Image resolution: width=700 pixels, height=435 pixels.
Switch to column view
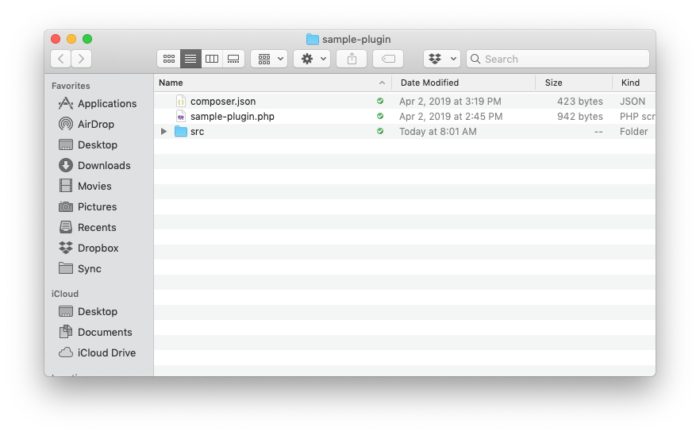click(212, 59)
